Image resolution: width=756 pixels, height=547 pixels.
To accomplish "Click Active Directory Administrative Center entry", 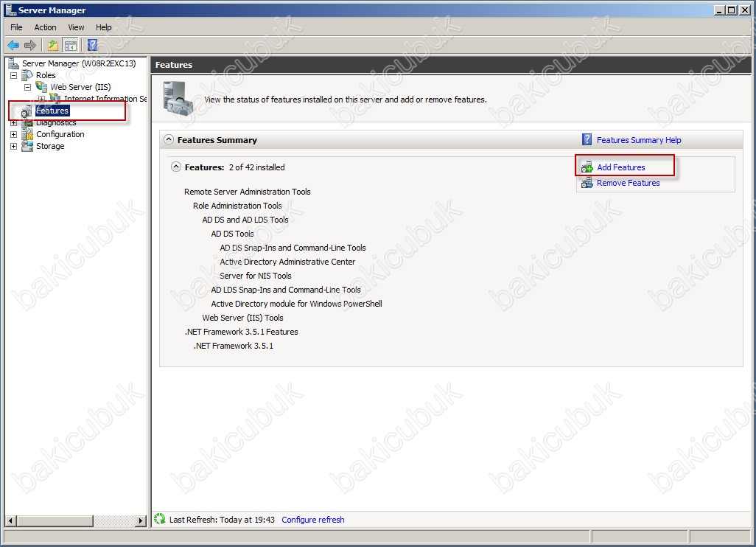I will pos(287,262).
